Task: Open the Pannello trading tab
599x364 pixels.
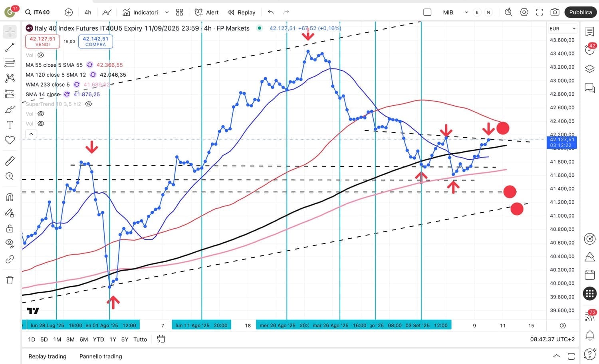Action: (x=101, y=356)
